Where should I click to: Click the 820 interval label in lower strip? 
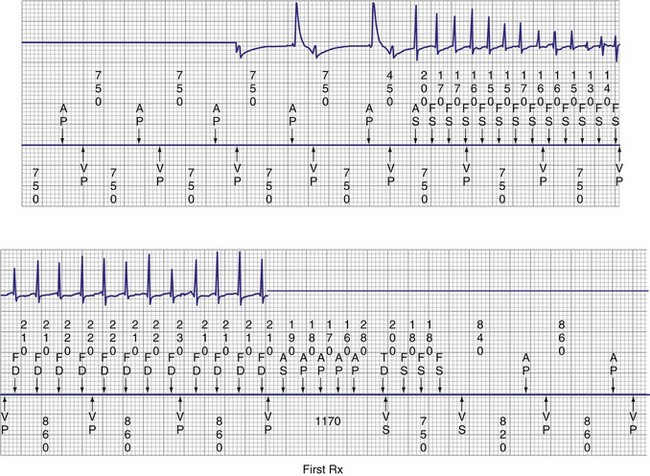503,436
